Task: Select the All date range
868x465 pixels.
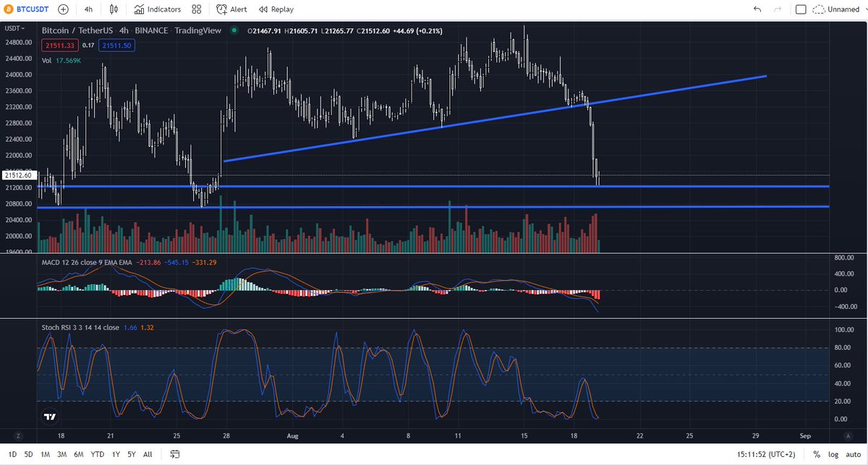Action: (148, 454)
